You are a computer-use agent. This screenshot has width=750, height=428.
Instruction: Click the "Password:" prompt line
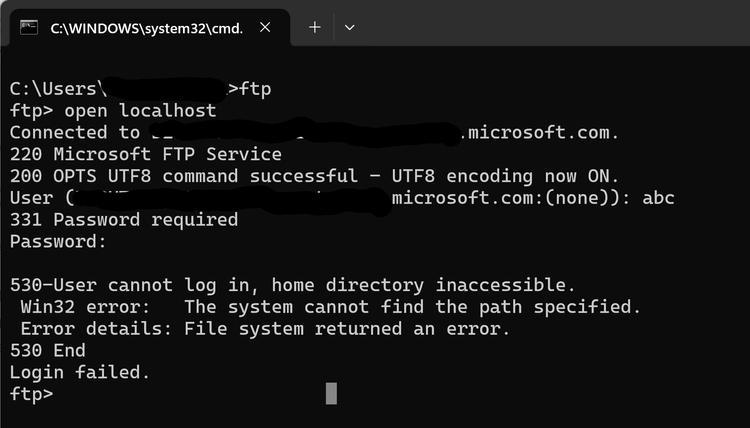tap(58, 241)
